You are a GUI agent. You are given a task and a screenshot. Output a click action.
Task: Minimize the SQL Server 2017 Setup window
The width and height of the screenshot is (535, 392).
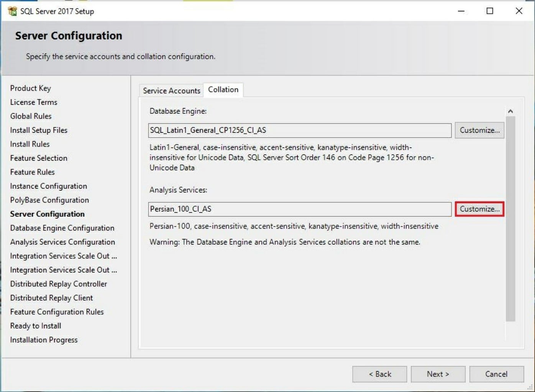[461, 11]
